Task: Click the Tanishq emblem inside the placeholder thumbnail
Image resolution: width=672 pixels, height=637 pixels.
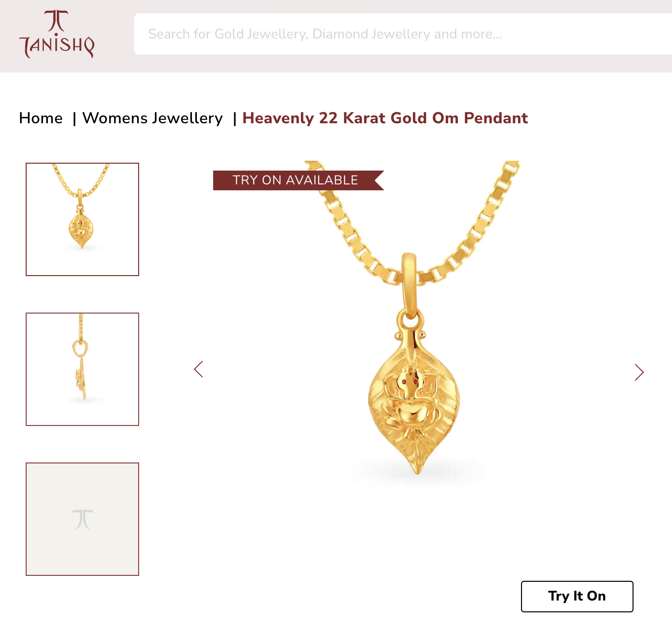Action: [x=82, y=519]
